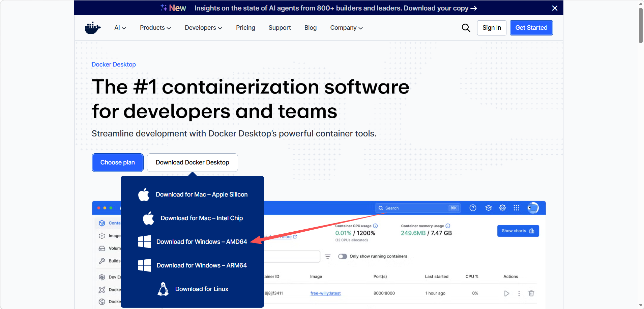
Task: Click the Sign In button
Action: click(492, 28)
